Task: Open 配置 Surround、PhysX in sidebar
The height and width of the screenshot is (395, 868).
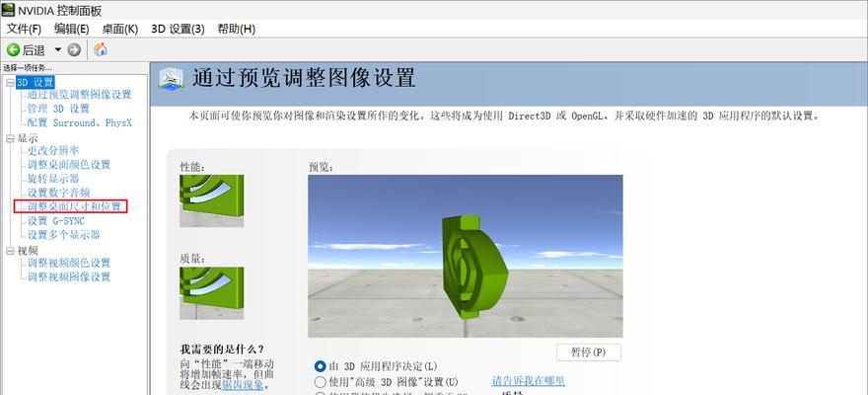Action: [x=80, y=122]
